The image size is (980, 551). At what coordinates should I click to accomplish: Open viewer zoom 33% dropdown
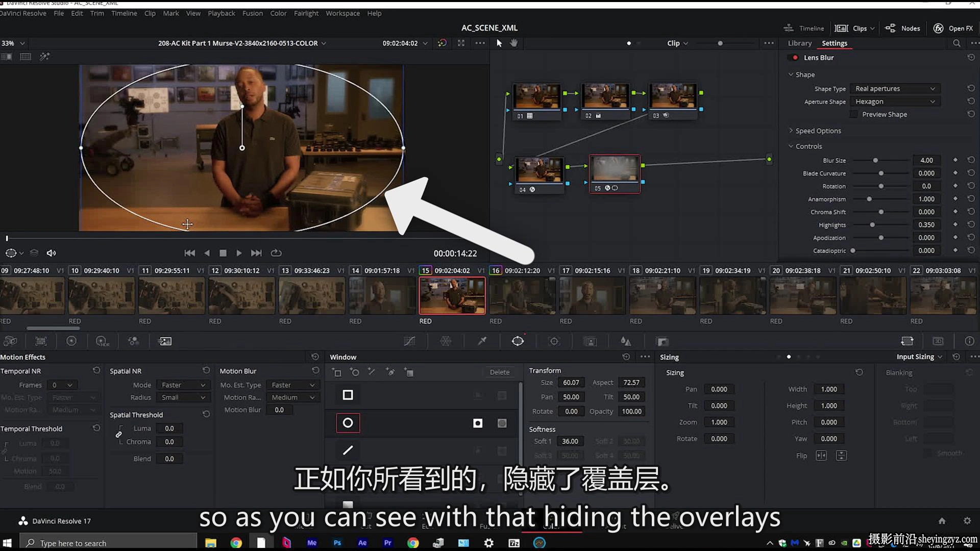pos(13,43)
